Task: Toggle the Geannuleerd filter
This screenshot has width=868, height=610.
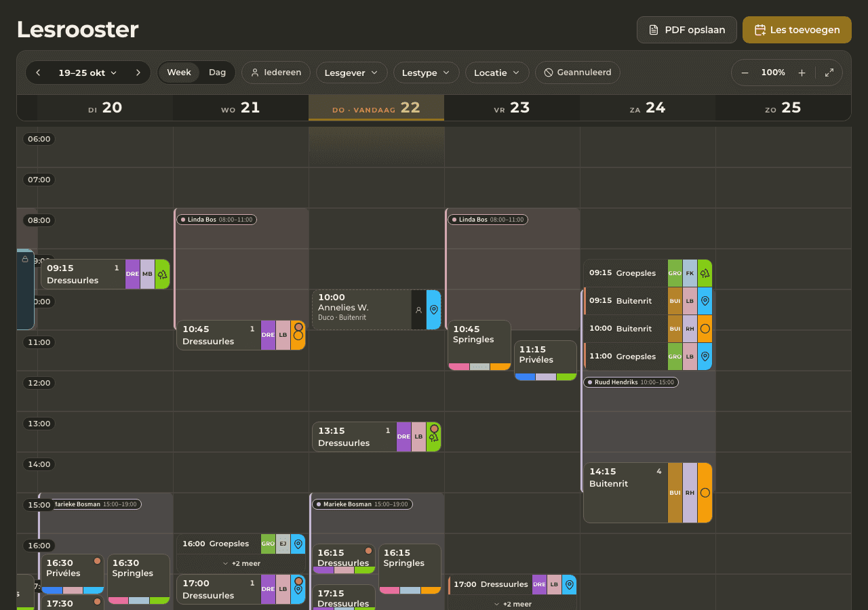Action: click(578, 73)
